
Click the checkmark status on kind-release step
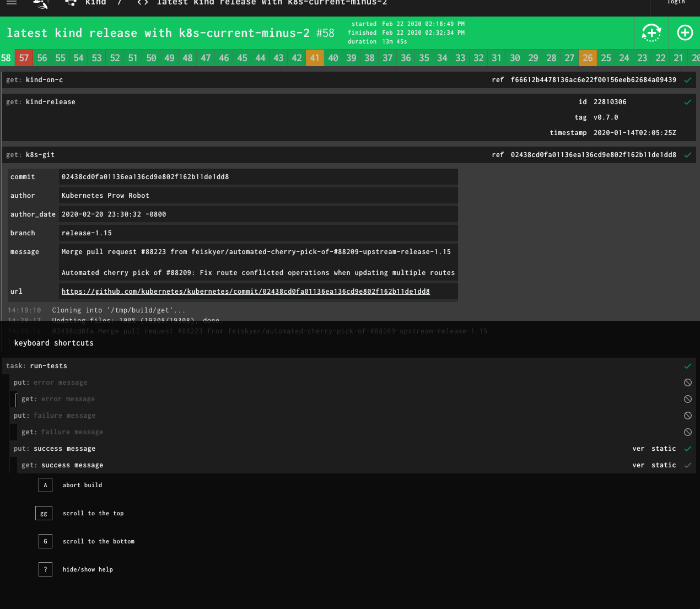coord(687,102)
